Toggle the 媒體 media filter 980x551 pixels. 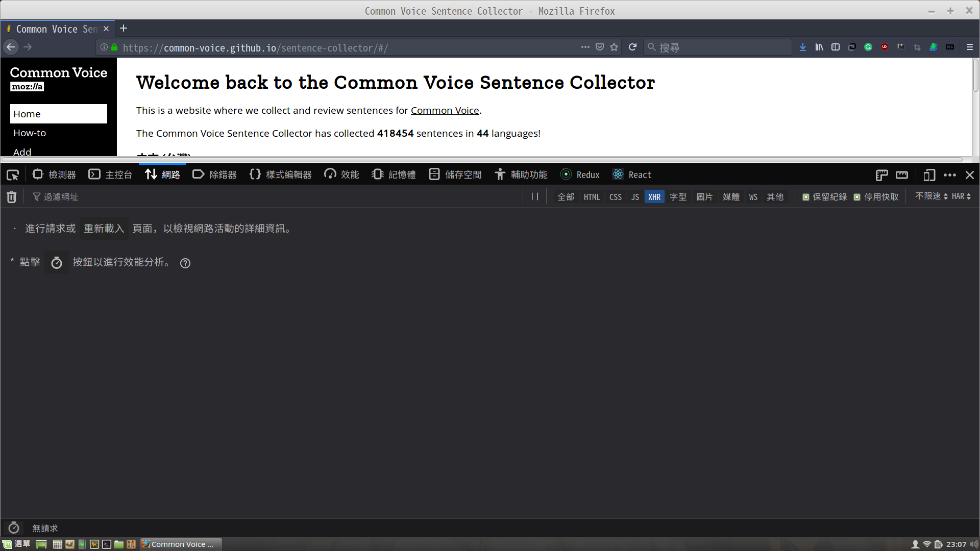pos(731,197)
